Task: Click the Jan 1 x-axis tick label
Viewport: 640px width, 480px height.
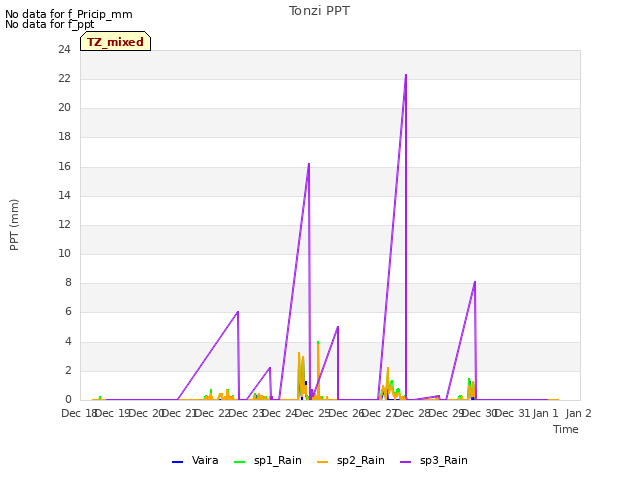Action: (x=545, y=413)
